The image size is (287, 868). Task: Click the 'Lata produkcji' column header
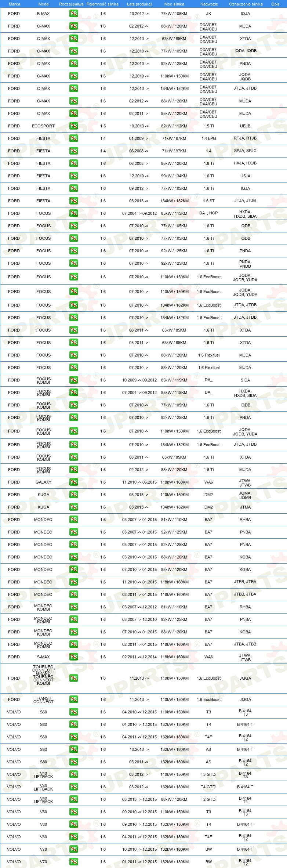[139, 4]
